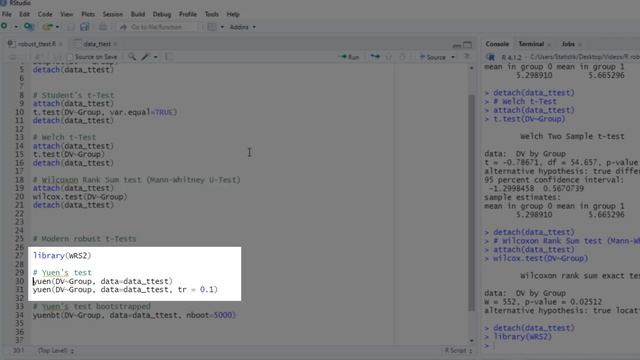Open the Code menu
The image size is (640, 360).
pos(45,14)
